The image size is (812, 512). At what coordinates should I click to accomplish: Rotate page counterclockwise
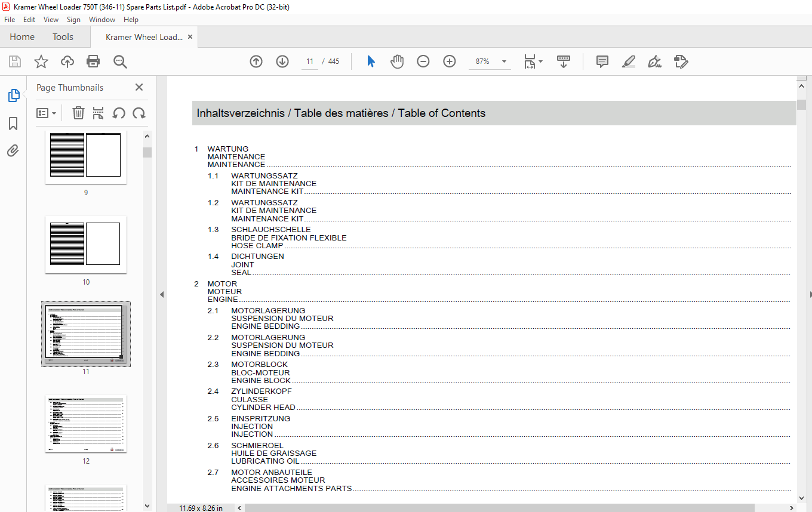coord(119,113)
